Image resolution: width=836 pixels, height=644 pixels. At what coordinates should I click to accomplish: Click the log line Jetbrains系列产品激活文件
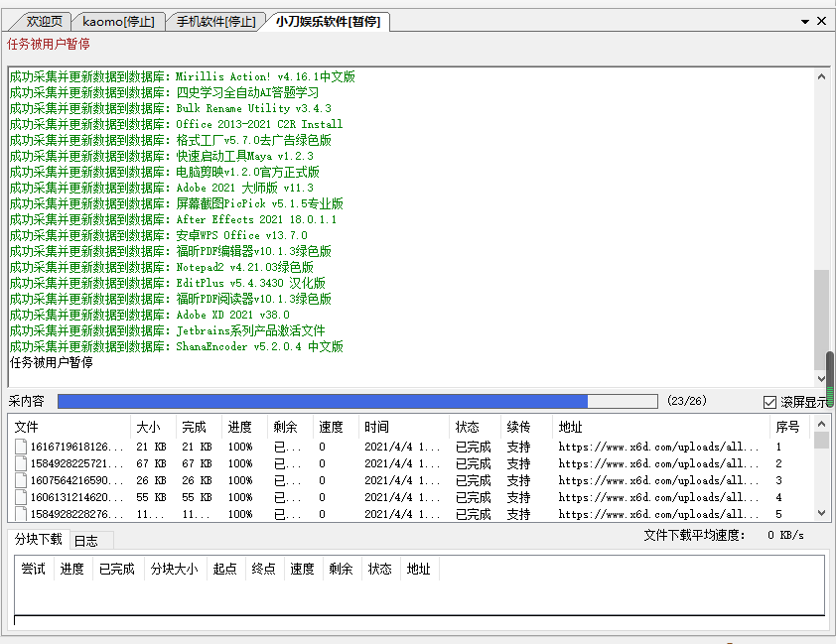168,330
